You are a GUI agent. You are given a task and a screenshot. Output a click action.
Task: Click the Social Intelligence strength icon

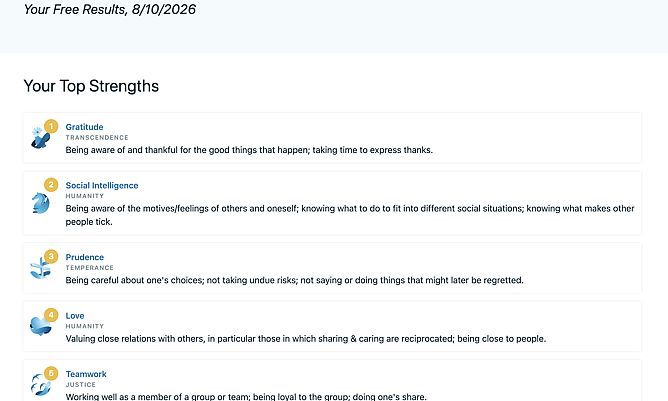(x=40, y=203)
